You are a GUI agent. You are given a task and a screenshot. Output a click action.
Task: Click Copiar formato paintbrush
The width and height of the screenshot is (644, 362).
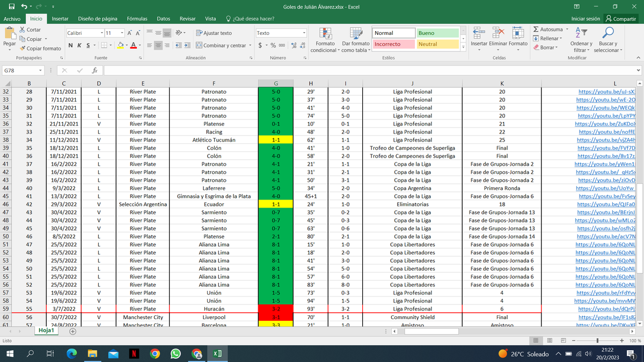(40, 48)
